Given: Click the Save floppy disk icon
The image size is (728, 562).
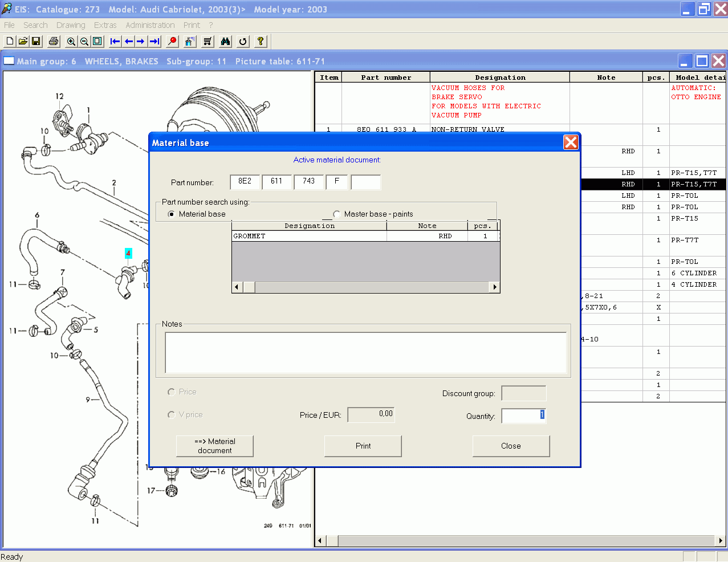Looking at the screenshot, I should (36, 41).
